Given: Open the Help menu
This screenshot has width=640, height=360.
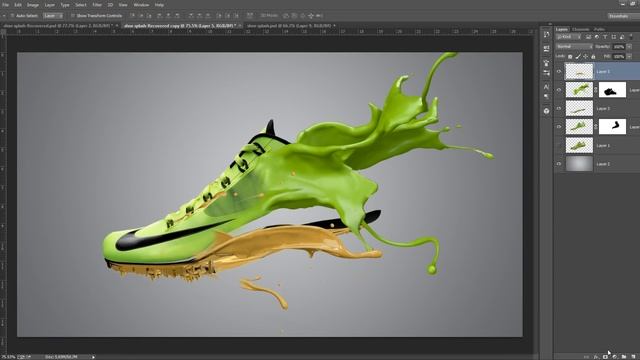Looking at the screenshot, I should [159, 5].
